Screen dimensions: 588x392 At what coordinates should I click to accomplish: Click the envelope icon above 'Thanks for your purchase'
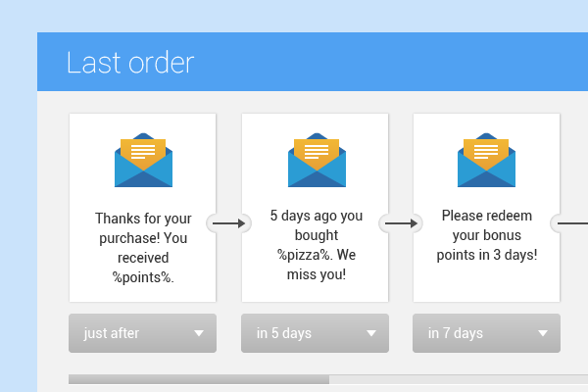point(143,160)
